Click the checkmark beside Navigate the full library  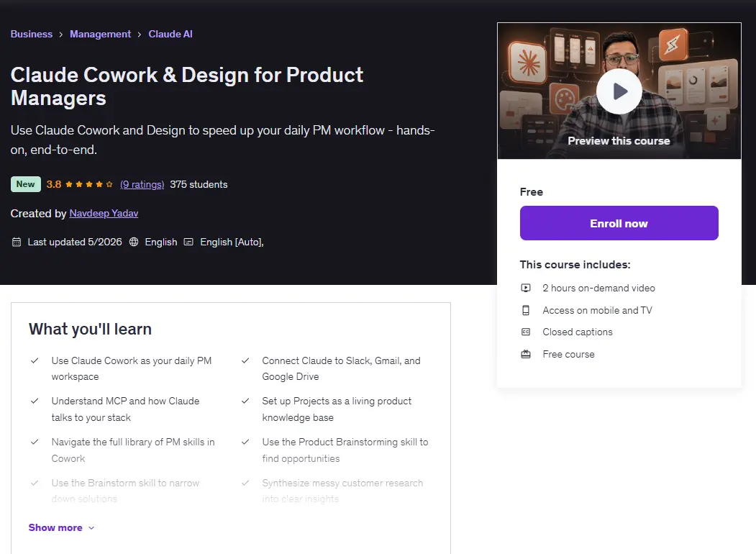coord(35,442)
